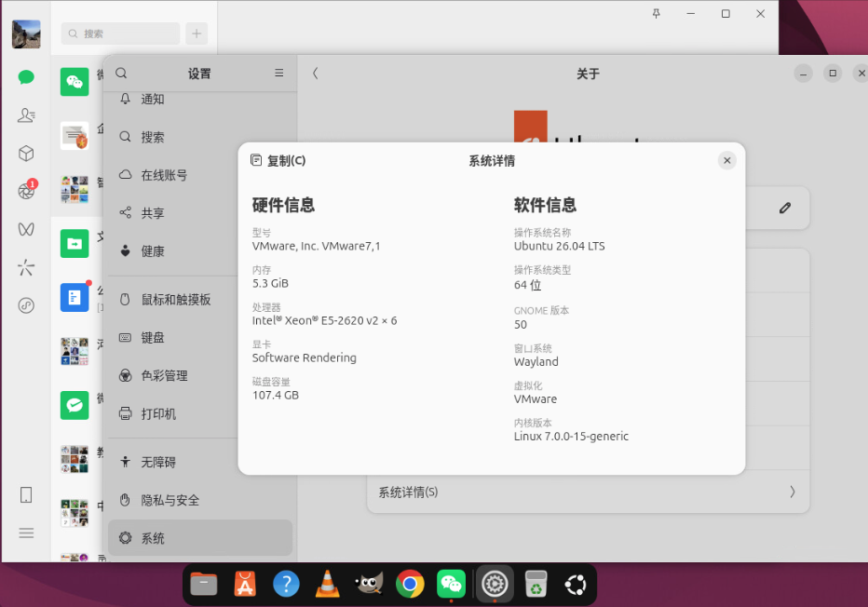Open WeChat hamburger menu at bottom
The image size is (868, 607).
tap(26, 533)
